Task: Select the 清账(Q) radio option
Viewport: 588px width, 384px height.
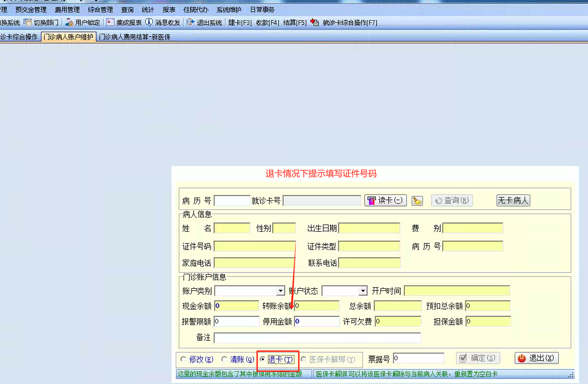Action: click(x=224, y=359)
